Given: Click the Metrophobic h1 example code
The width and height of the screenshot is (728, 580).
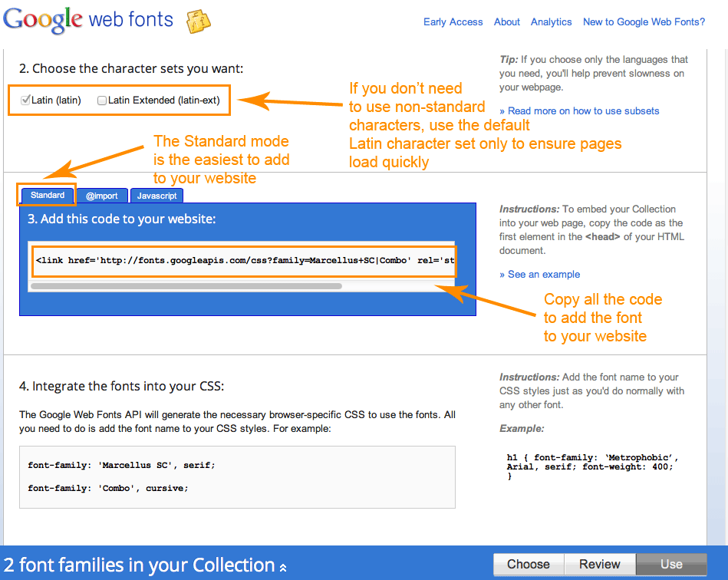Looking at the screenshot, I should (592, 466).
